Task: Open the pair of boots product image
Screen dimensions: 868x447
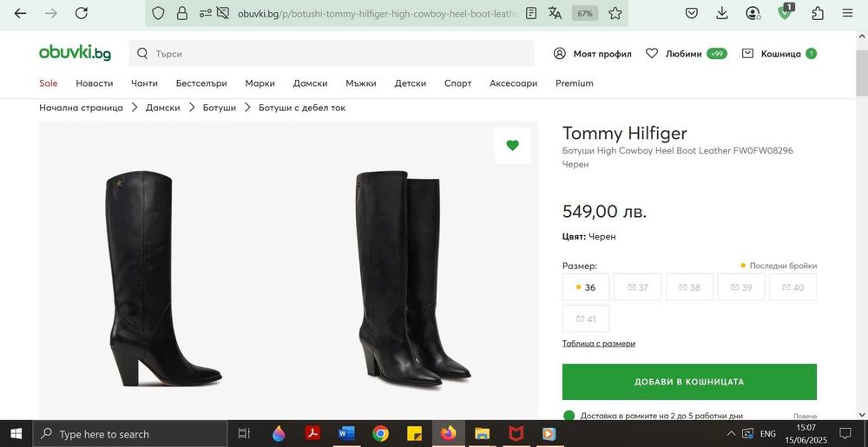Action: coord(413,270)
